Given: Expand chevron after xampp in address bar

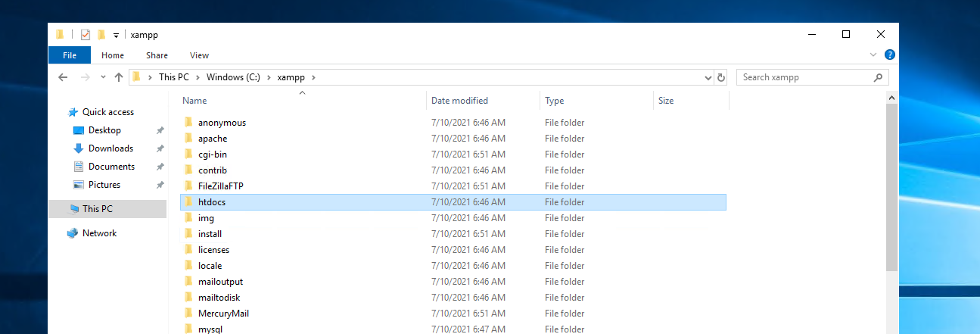Looking at the screenshot, I should [313, 77].
